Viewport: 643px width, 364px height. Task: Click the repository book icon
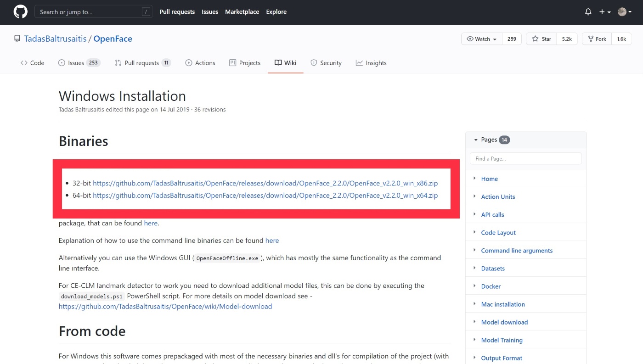coord(17,39)
